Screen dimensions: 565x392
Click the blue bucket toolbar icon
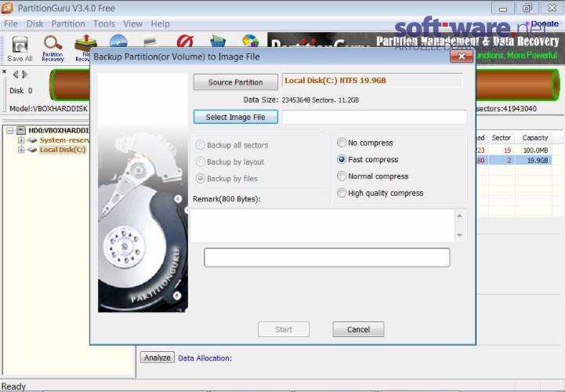(x=218, y=41)
